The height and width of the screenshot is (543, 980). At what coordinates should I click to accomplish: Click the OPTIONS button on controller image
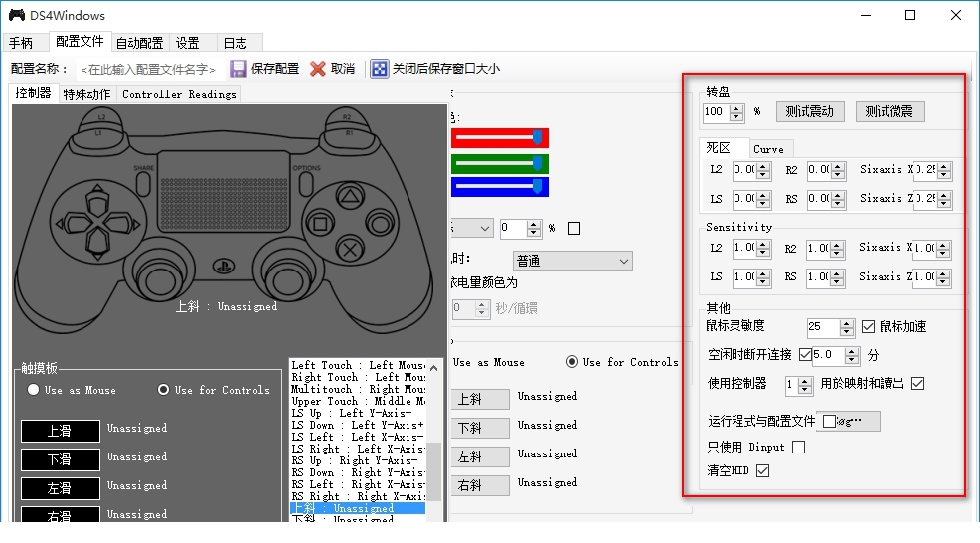tap(305, 183)
